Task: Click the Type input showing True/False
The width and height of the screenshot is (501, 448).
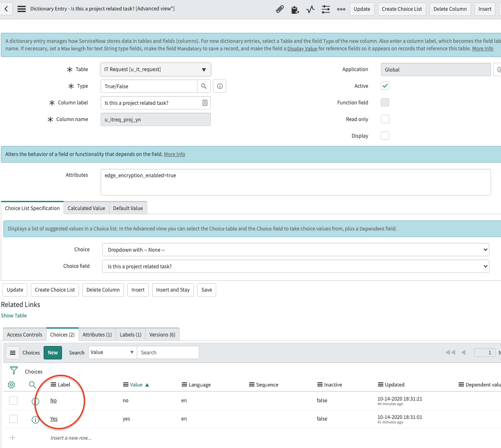Action: click(x=149, y=86)
